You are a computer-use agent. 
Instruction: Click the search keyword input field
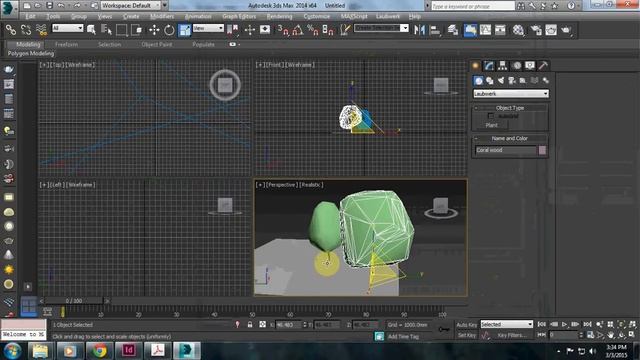(473, 6)
